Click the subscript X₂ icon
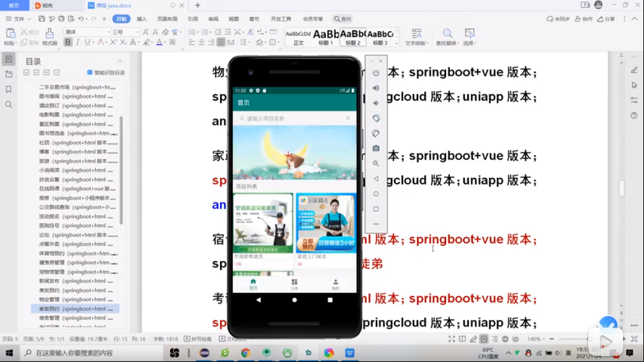Screen dimensions: 644x362 (x=123, y=42)
